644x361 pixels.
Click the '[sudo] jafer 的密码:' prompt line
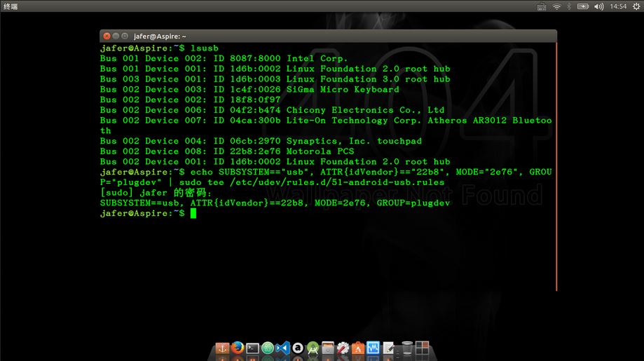[156, 192]
